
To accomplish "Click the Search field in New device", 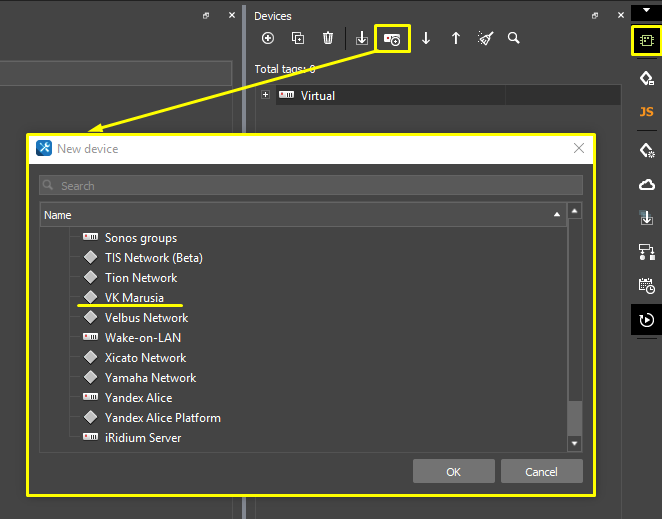I will (310, 186).
